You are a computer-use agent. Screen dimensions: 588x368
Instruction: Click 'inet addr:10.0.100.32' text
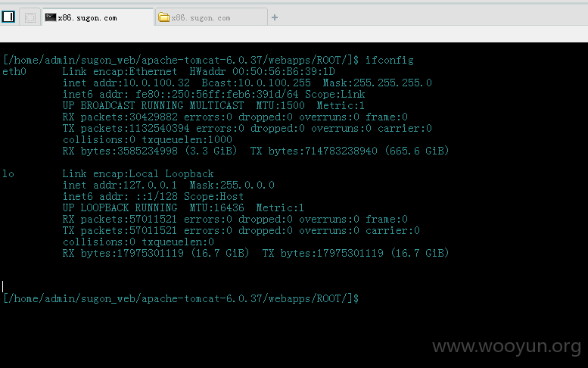click(126, 83)
